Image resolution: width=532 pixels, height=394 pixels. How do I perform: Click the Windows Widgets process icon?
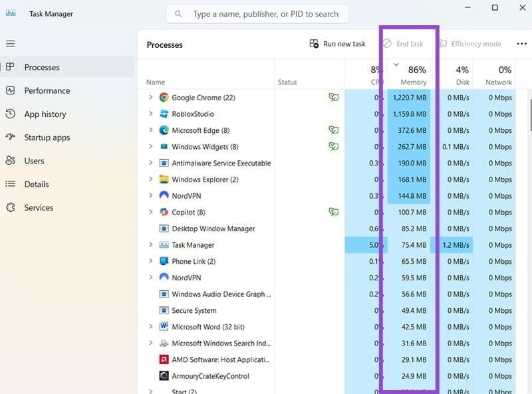point(164,146)
